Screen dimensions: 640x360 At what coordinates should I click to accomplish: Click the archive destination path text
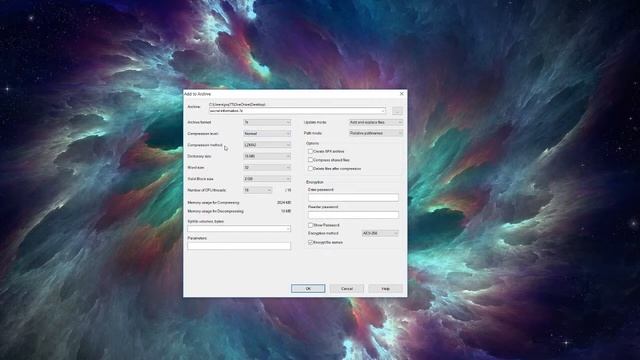[237, 104]
